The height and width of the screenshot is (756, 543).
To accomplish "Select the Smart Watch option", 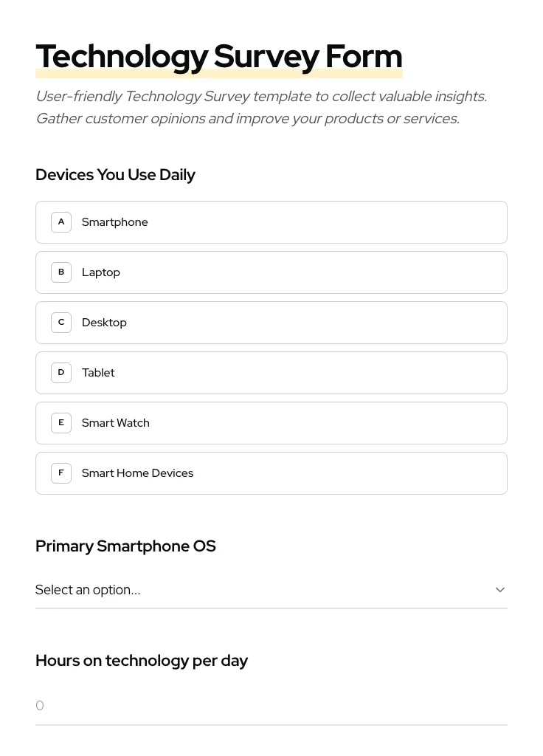I will point(271,422).
